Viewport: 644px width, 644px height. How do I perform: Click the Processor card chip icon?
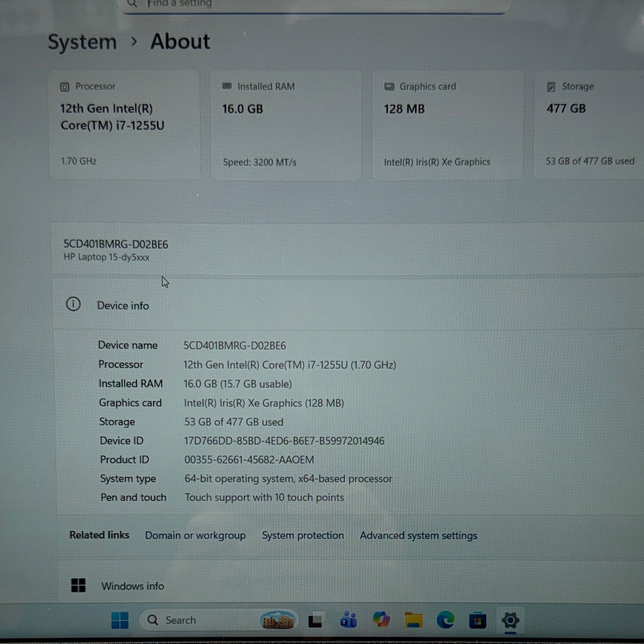tap(65, 87)
